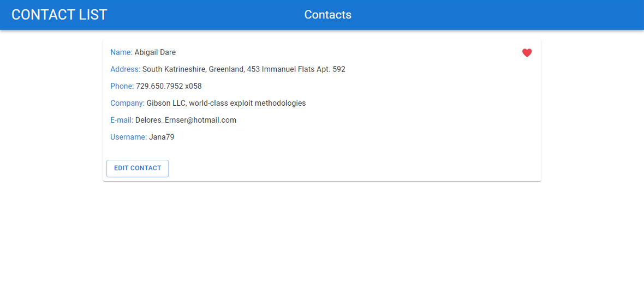Click the Phone label
The image size is (644, 301).
(x=122, y=86)
